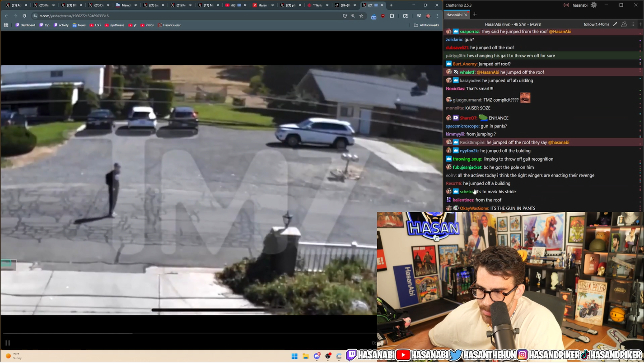The width and height of the screenshot is (644, 363).
Task: Open the Chrome three-dot menu
Action: [x=437, y=16]
